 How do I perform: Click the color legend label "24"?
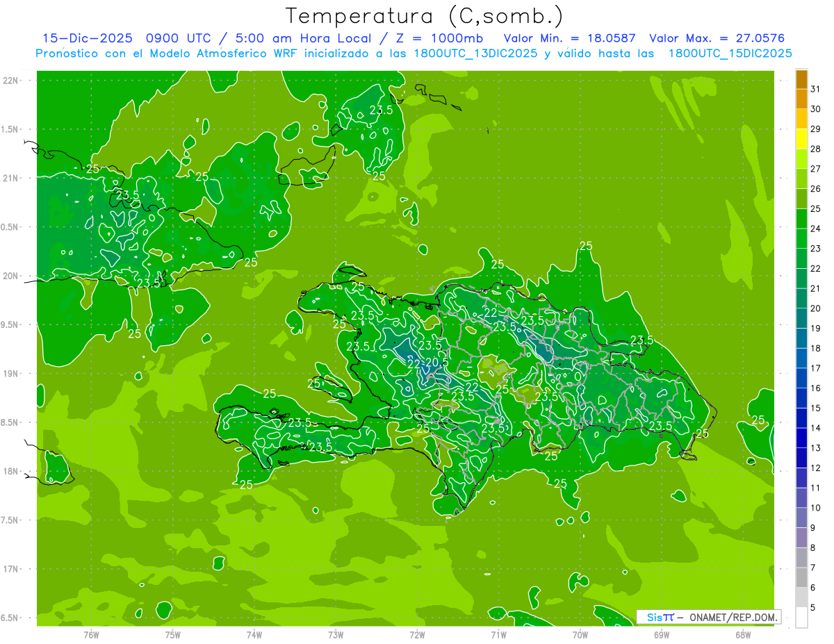tap(816, 229)
